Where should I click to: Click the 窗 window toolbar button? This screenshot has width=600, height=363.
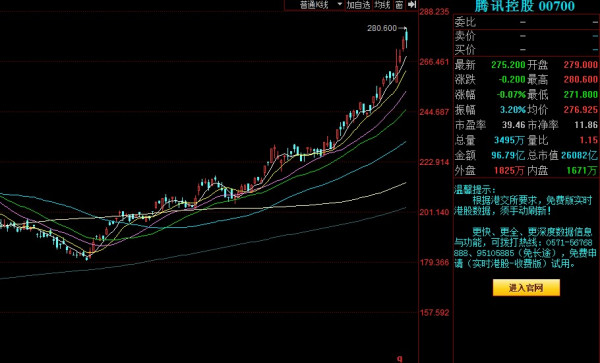click(399, 5)
